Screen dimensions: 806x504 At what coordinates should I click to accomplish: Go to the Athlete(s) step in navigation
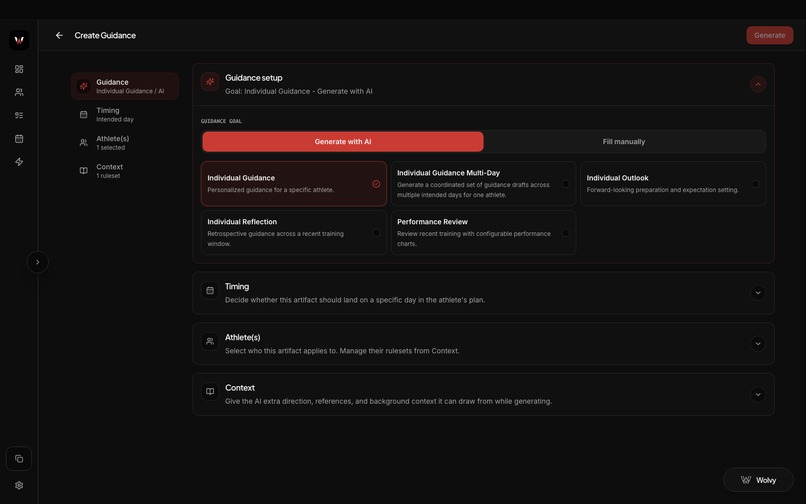coord(125,142)
